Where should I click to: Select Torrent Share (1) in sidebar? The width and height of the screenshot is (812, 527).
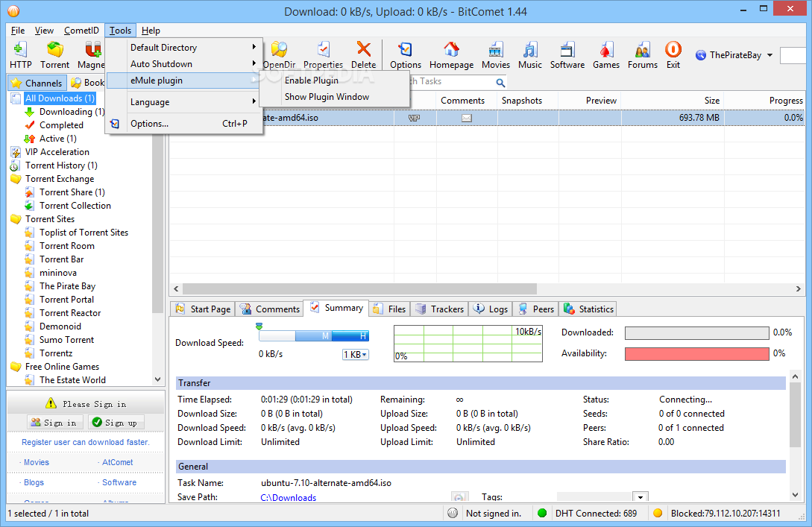[72, 192]
